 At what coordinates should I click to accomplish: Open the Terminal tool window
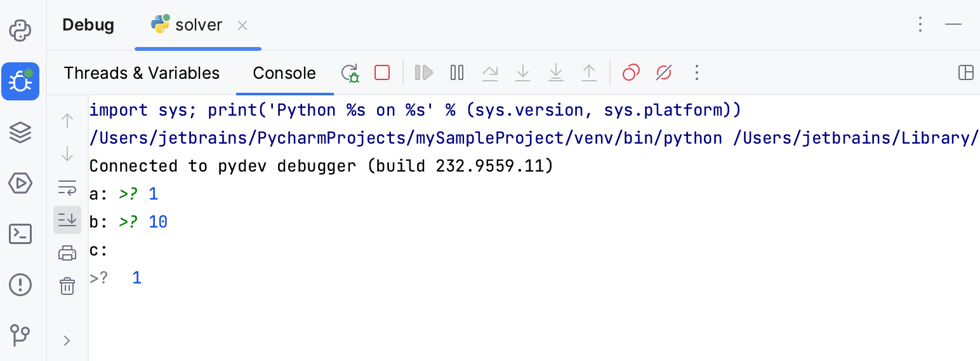pos(20,234)
